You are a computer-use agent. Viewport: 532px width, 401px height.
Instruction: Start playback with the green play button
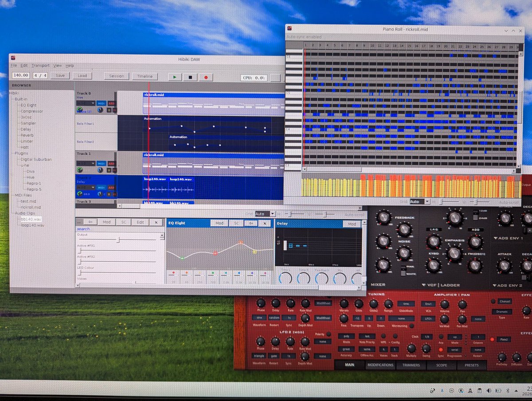(175, 77)
